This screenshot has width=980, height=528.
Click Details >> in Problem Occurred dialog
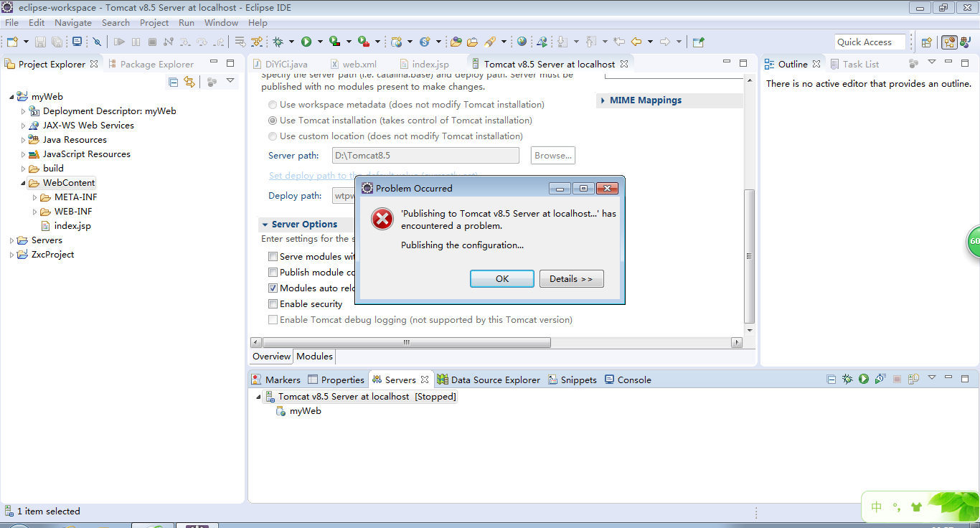pyautogui.click(x=571, y=278)
